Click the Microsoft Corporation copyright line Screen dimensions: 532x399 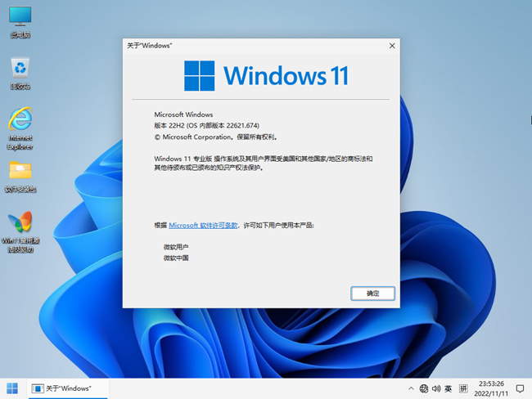click(216, 137)
